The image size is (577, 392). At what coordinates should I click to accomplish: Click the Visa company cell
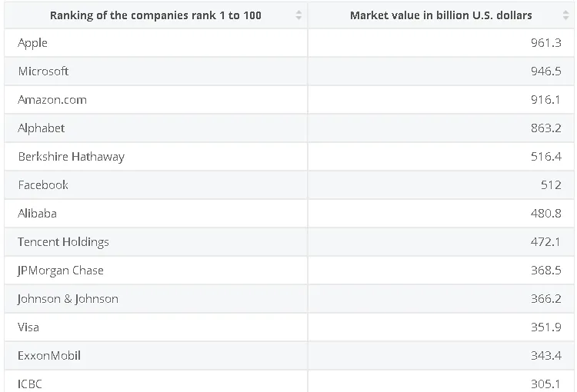28,327
